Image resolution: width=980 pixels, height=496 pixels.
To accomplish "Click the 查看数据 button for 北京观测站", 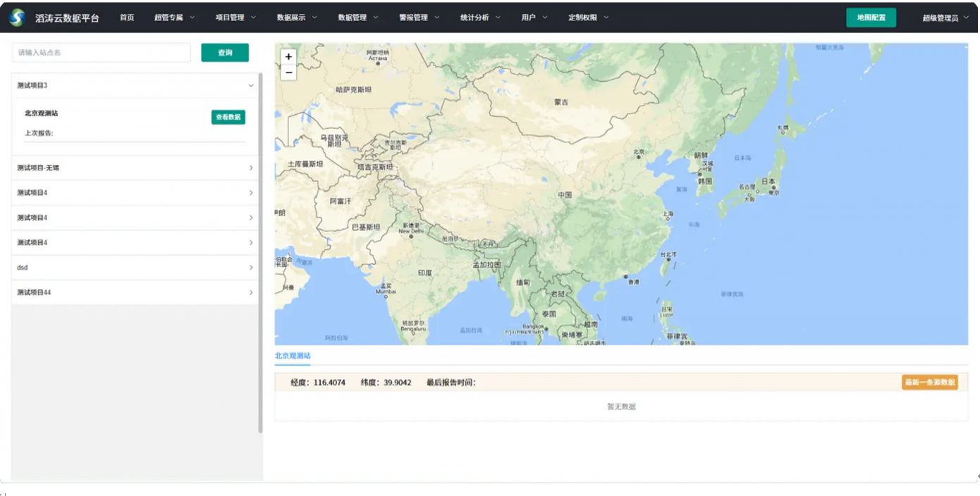I will pos(228,118).
